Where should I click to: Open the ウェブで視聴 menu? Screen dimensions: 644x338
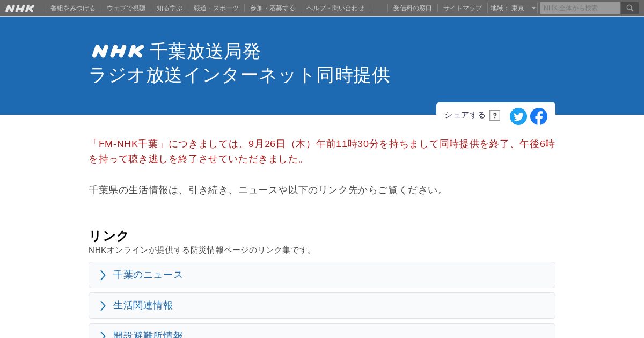pos(126,8)
